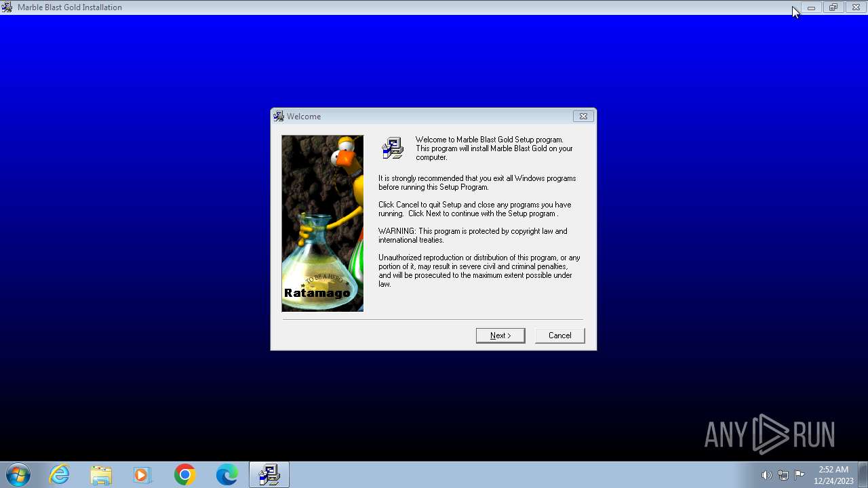Click the Ratamago duck artwork image
The width and height of the screenshot is (868, 488).
click(x=323, y=224)
